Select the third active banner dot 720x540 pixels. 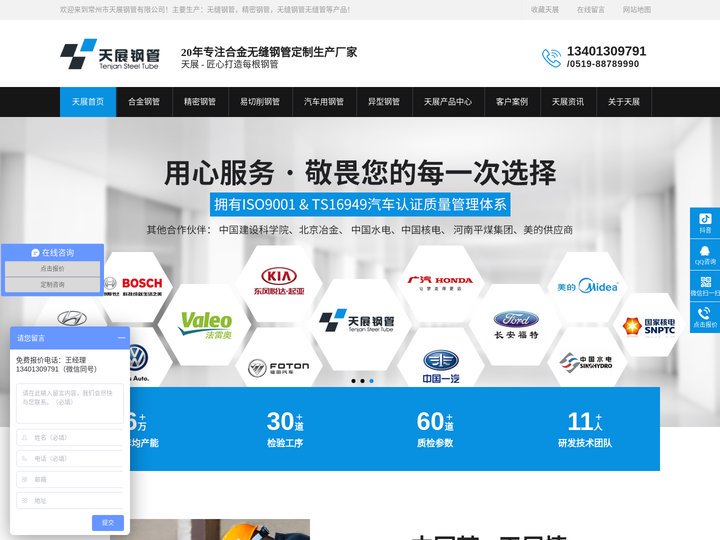click(x=371, y=381)
